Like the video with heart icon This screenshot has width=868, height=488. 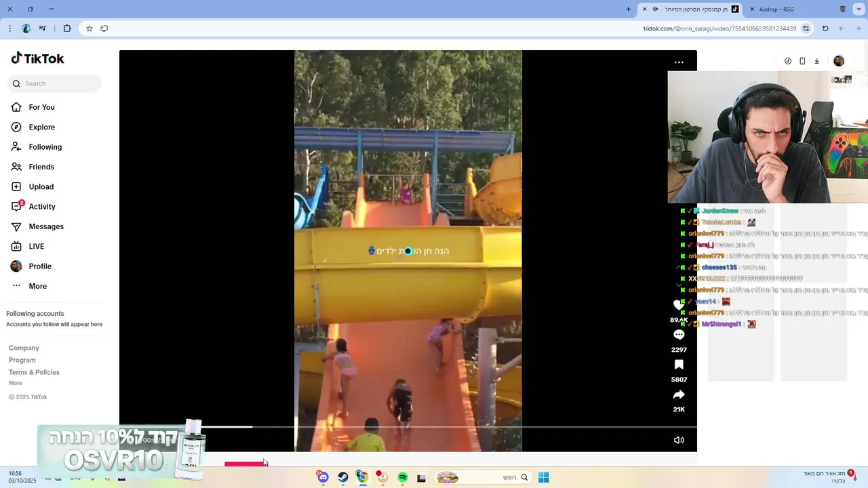679,305
